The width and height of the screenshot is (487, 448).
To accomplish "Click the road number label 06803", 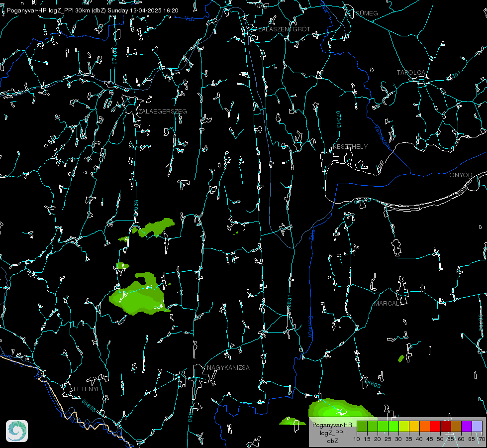I will (372, 383).
